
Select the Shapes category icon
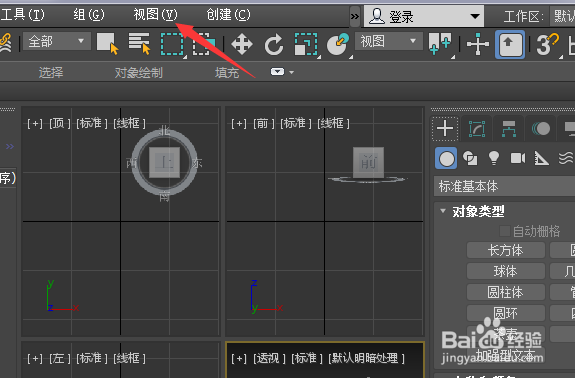coord(470,158)
